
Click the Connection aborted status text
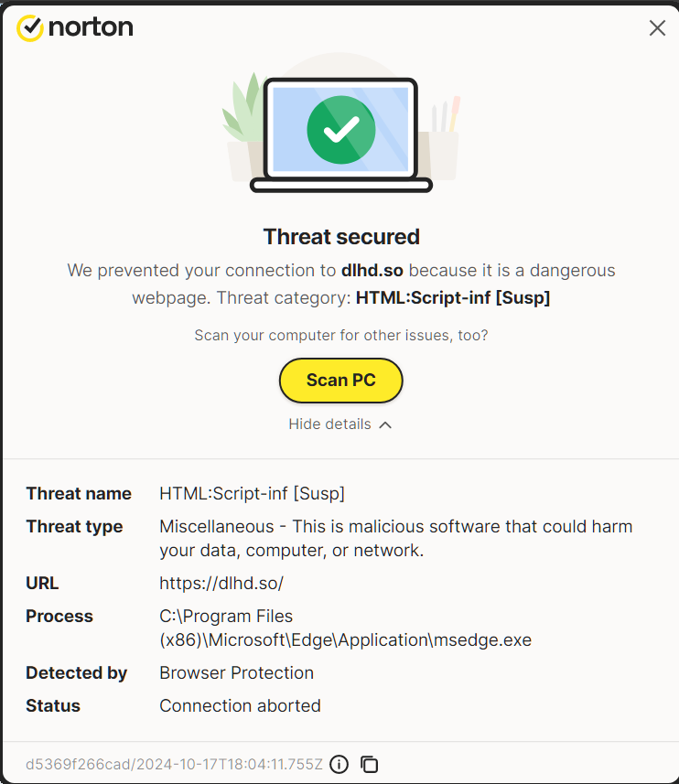click(240, 705)
